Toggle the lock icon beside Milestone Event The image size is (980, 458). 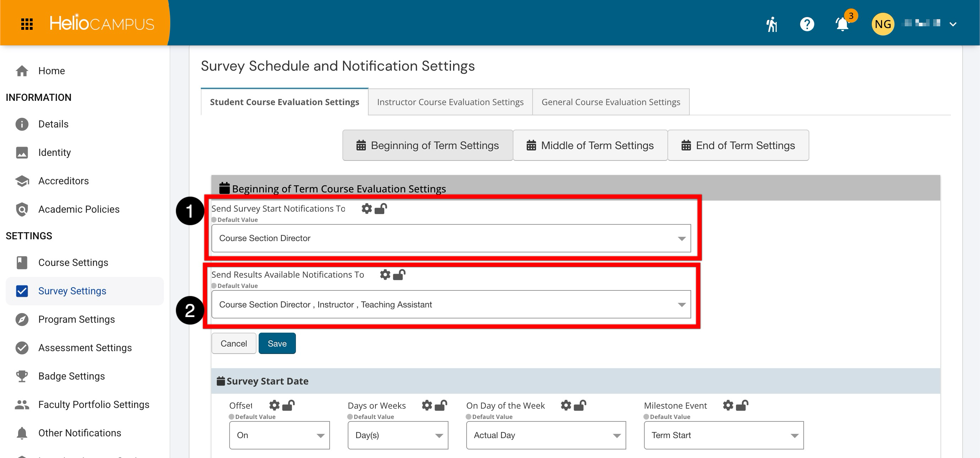tap(742, 405)
